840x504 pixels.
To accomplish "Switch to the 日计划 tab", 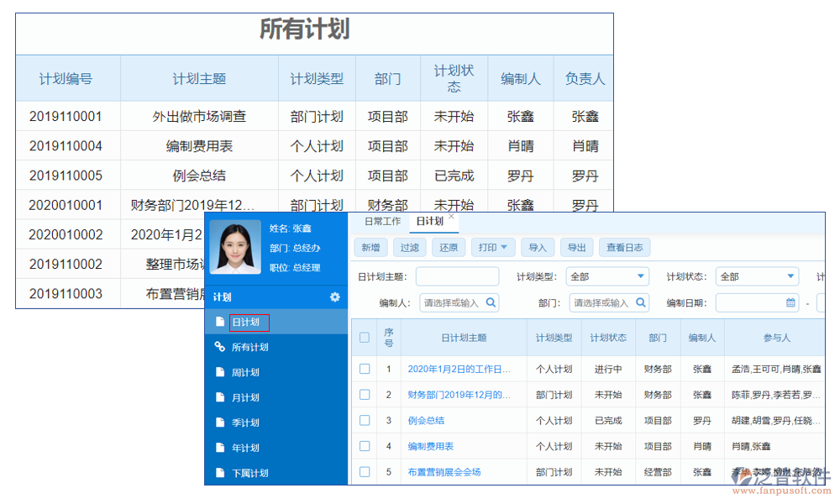I will pyautogui.click(x=430, y=222).
